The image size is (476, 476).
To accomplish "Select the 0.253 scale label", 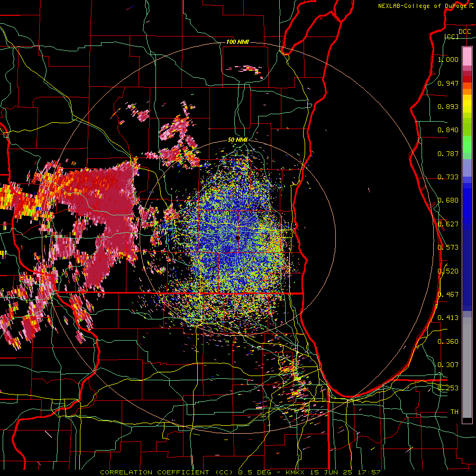I will [448, 388].
